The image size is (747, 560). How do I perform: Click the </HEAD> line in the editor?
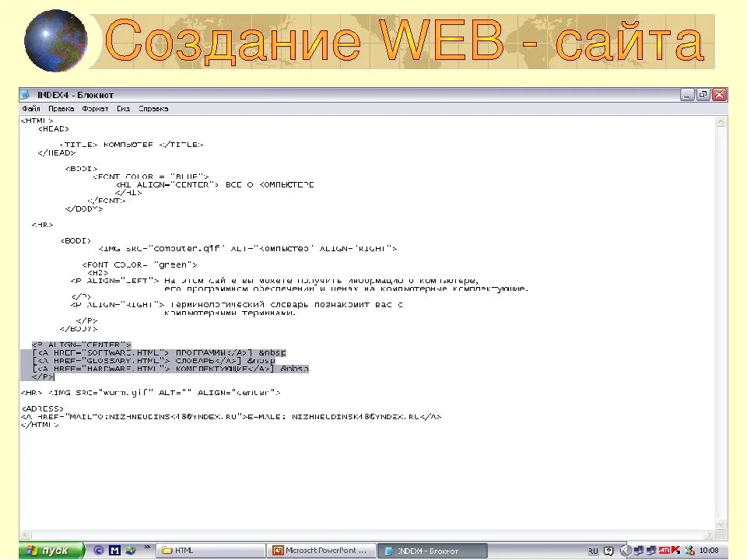coord(56,152)
